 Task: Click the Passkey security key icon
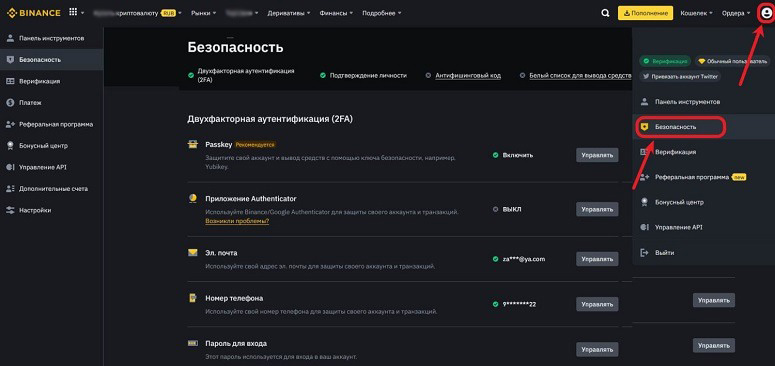192,145
